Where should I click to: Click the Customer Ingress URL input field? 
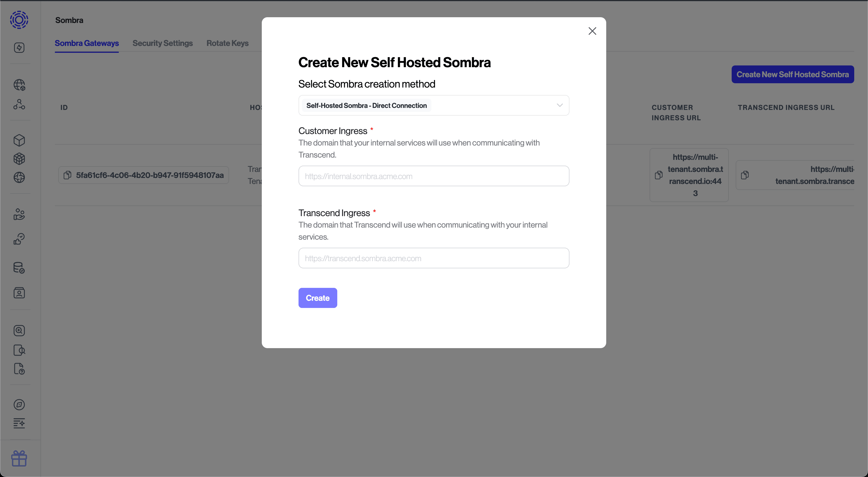click(x=434, y=176)
